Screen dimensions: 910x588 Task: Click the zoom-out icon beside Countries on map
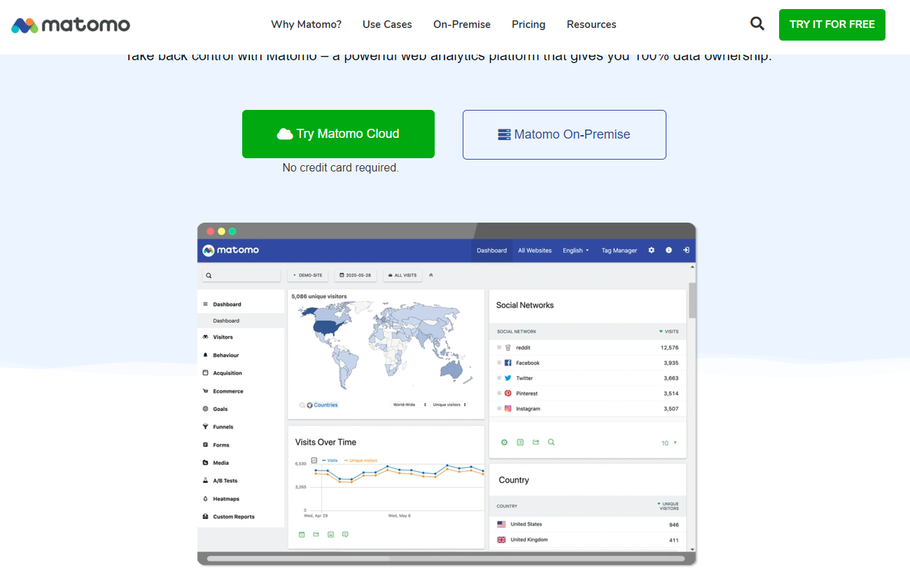(302, 405)
